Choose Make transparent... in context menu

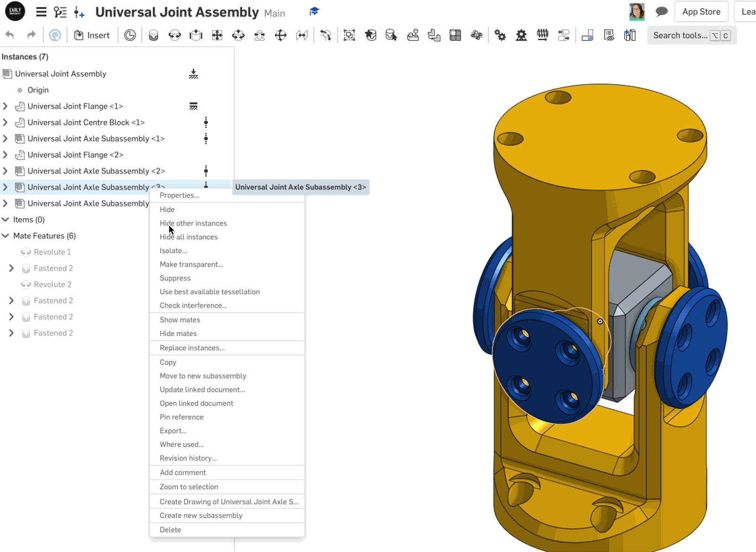191,264
